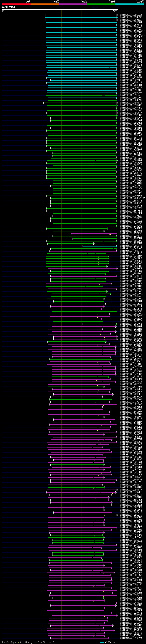
Task: Select hit label UniRef100_Q2P420
Action: point(131,316)
